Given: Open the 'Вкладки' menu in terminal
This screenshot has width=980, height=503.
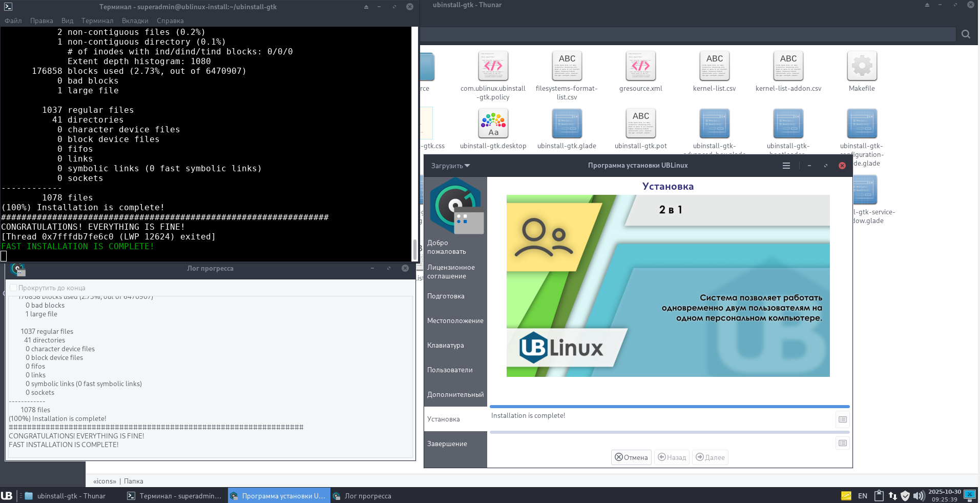Looking at the screenshot, I should coord(135,21).
